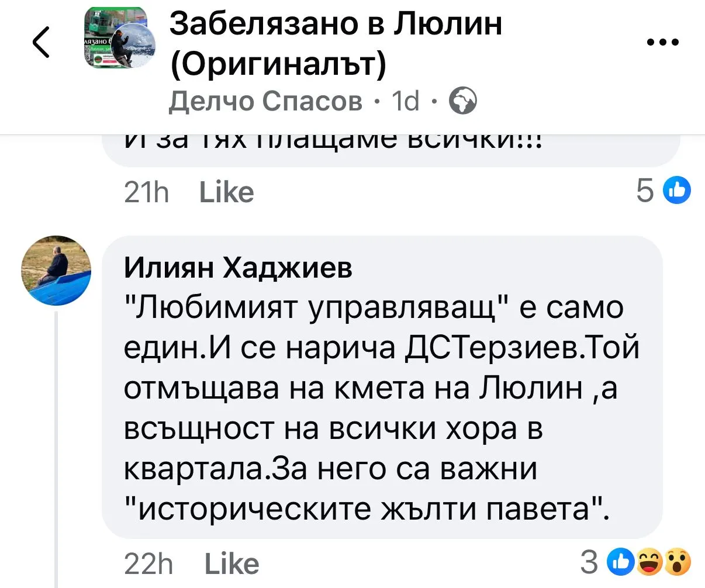Viewport: 705px width, 588px height.
Task: Click the 22h comment timestamp
Action: click(149, 564)
